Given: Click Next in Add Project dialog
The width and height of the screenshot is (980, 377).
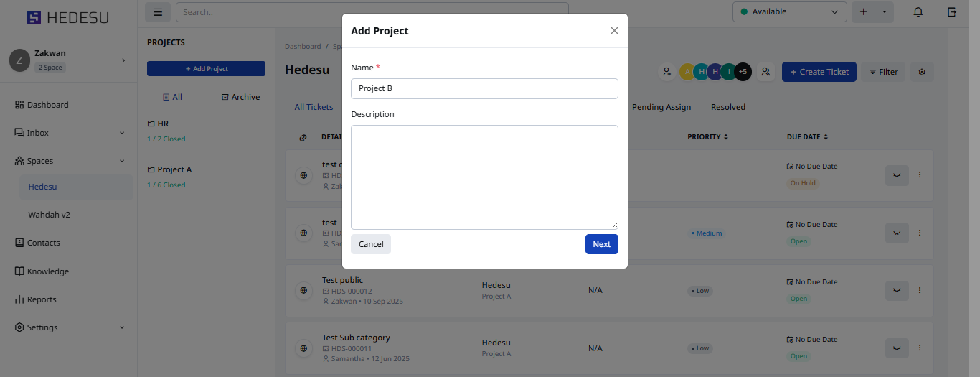Looking at the screenshot, I should (601, 244).
